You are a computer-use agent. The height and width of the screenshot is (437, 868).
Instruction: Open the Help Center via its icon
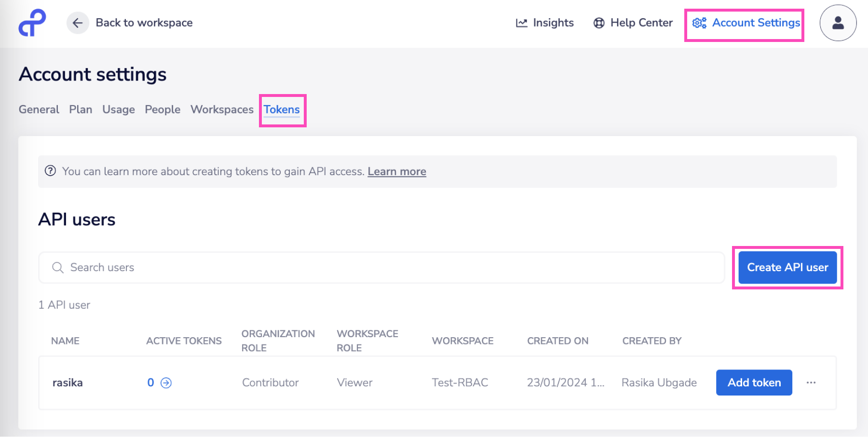pos(598,23)
